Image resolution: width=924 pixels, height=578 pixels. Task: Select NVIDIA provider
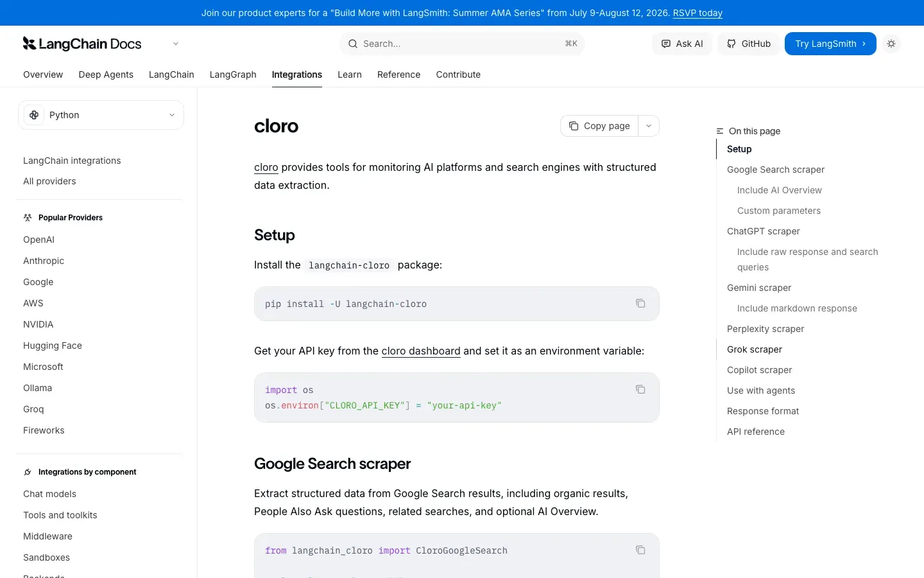(x=38, y=324)
